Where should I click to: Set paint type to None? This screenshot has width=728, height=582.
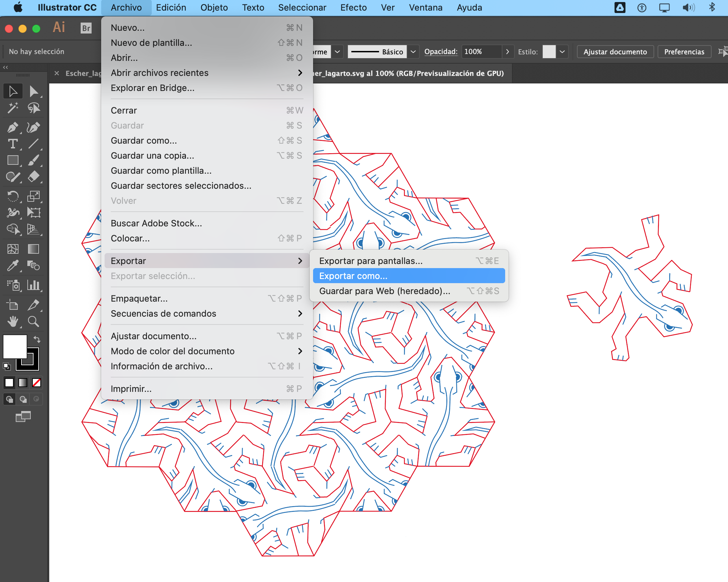[x=37, y=383]
